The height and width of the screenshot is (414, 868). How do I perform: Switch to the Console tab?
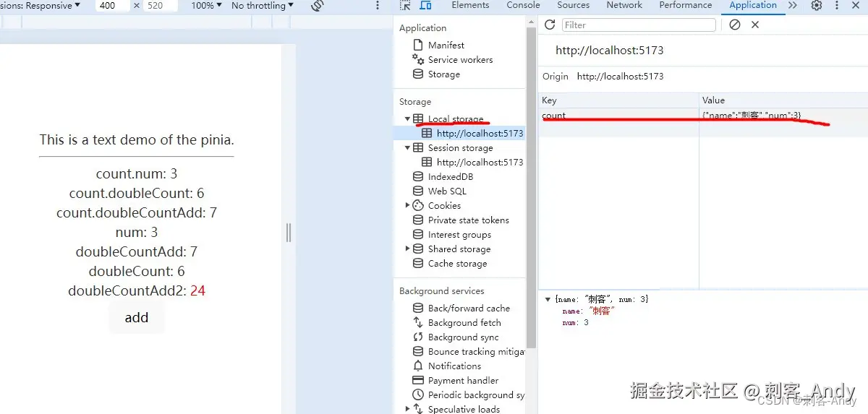pyautogui.click(x=523, y=5)
